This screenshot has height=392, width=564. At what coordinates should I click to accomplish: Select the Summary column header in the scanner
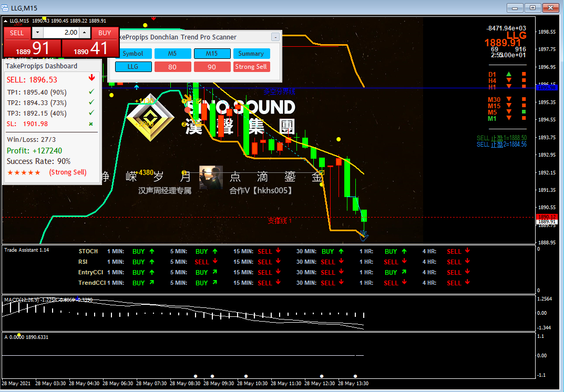[251, 54]
